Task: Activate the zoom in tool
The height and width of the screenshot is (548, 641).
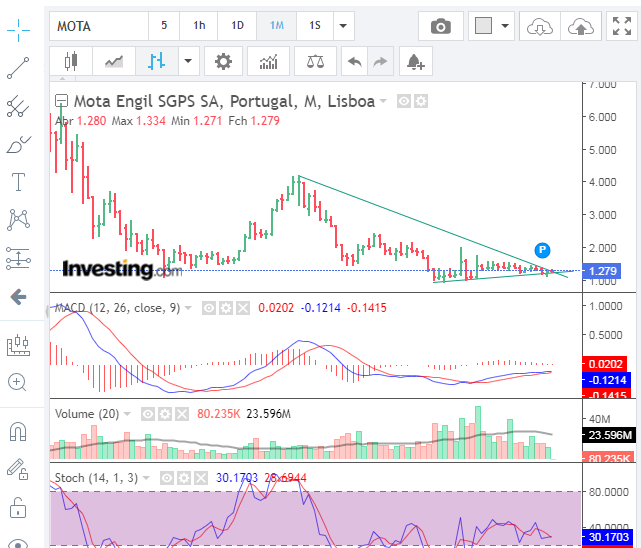Action: (17, 382)
